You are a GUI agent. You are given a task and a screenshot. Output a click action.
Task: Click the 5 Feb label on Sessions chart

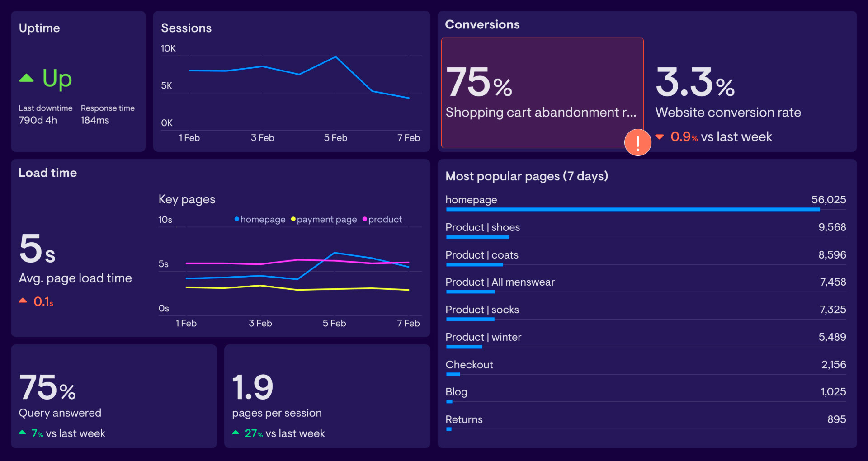(335, 138)
